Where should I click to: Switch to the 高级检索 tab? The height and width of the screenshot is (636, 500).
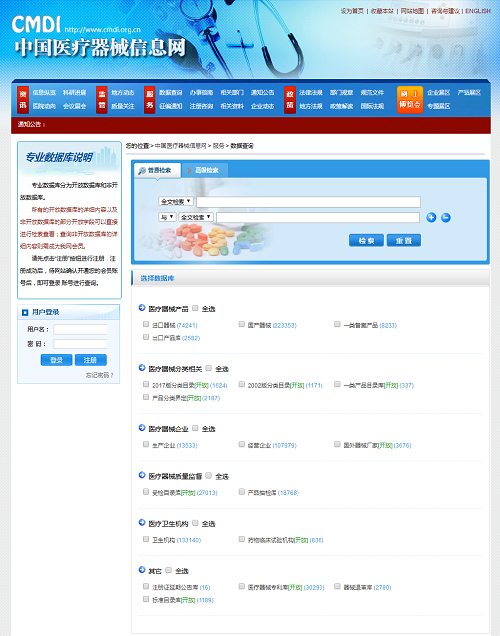tap(204, 170)
